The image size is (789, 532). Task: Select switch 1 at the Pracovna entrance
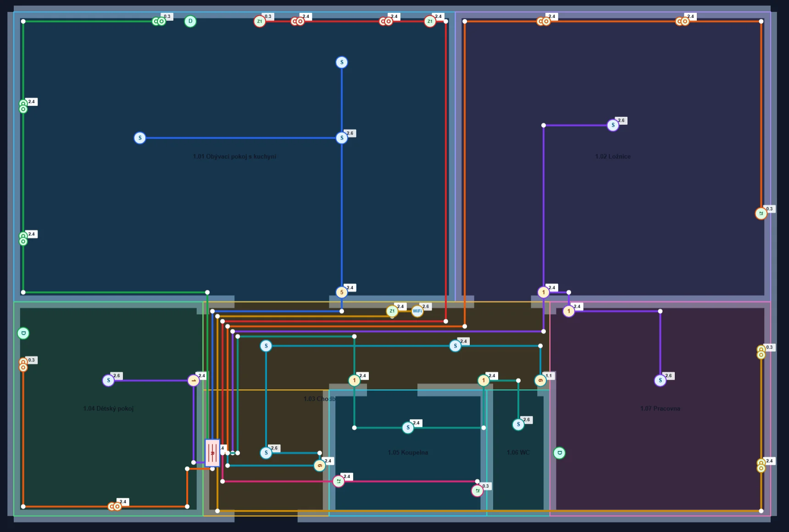click(569, 311)
